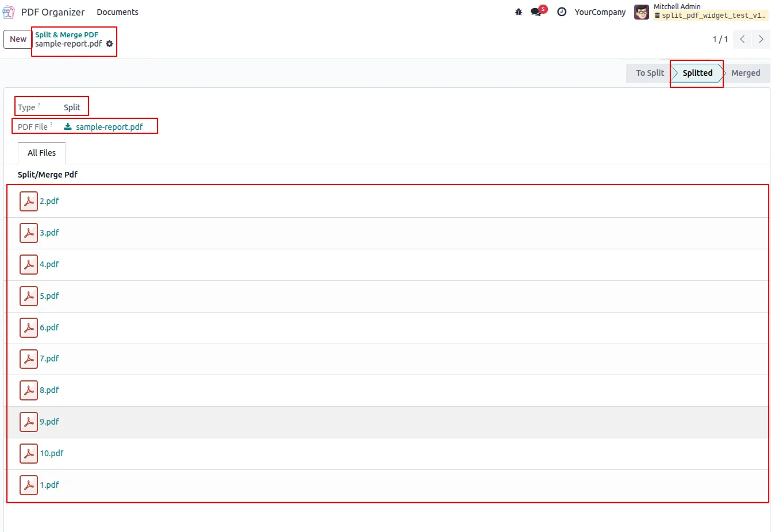Click the PDF icon for 2.pdf

29,201
